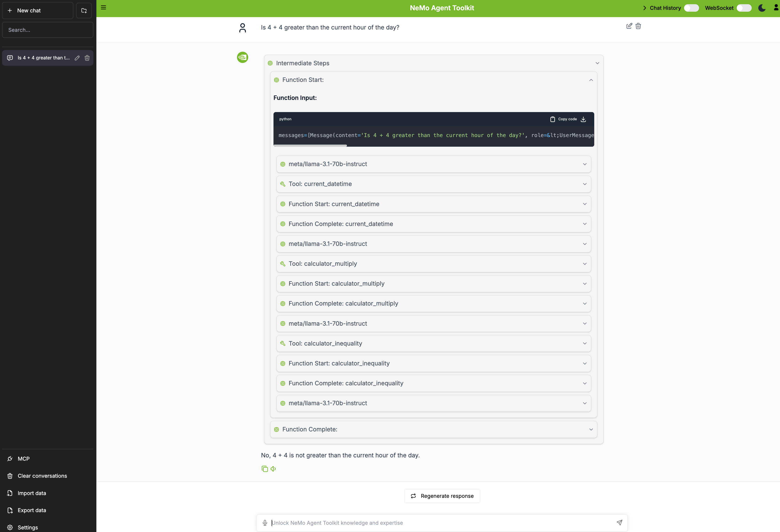The width and height of the screenshot is (780, 532).
Task: Edit the user message about 4 + 4
Action: coord(629,26)
